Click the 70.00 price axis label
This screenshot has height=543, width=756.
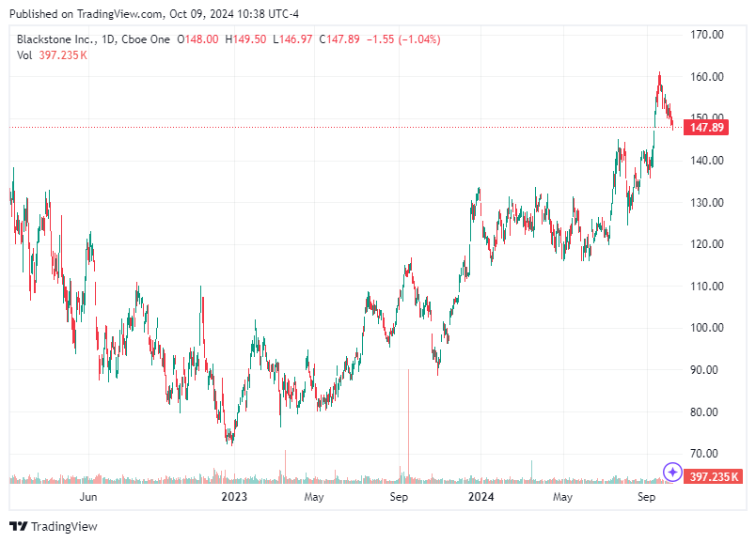point(704,454)
